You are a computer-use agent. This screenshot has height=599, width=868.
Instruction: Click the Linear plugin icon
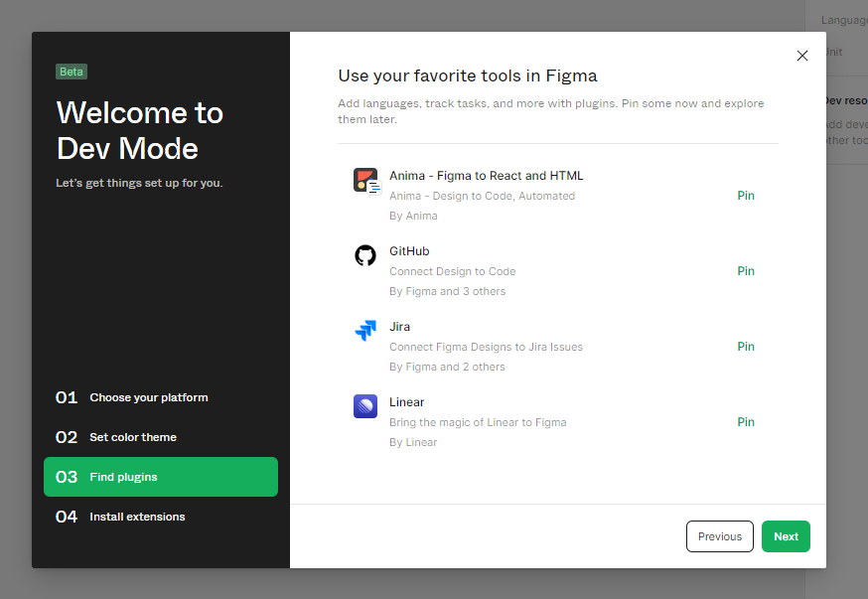[365, 406]
